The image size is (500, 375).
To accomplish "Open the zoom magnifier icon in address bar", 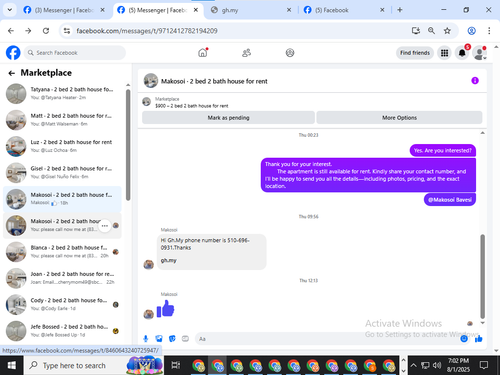I will 431,31.
